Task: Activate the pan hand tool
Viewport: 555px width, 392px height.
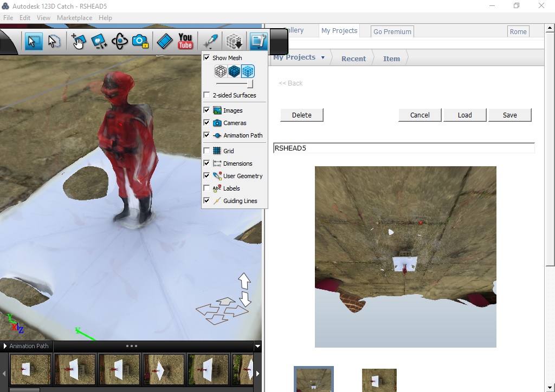Action: coord(78,41)
